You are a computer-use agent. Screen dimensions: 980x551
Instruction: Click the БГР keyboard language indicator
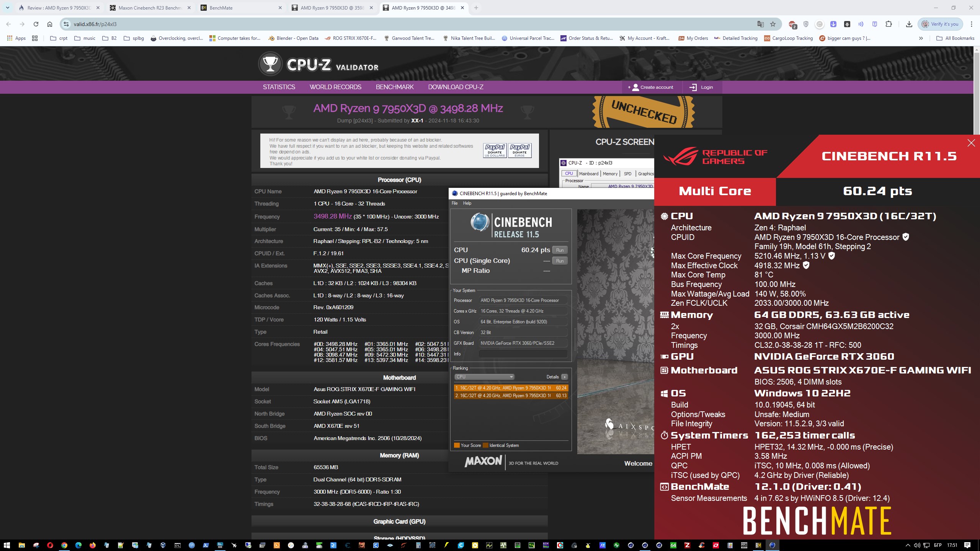[x=938, y=545]
